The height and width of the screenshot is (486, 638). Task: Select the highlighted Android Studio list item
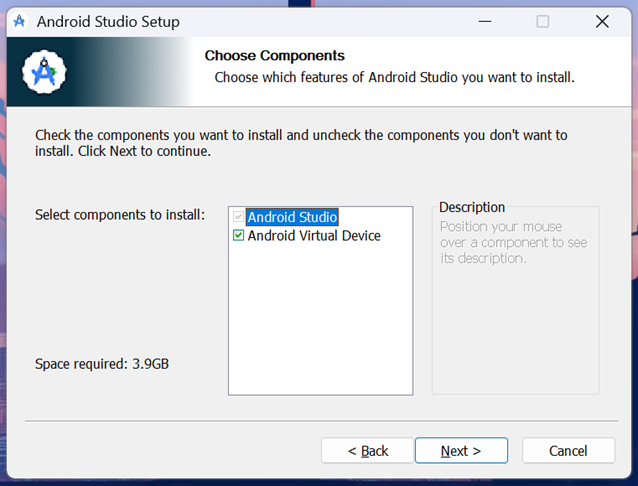tap(292, 217)
